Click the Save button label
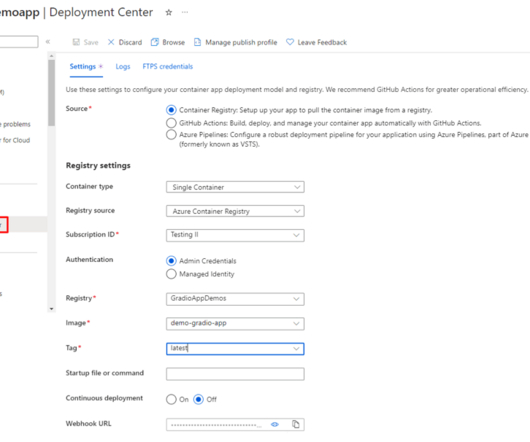This screenshot has height=442, width=530. 91,42
